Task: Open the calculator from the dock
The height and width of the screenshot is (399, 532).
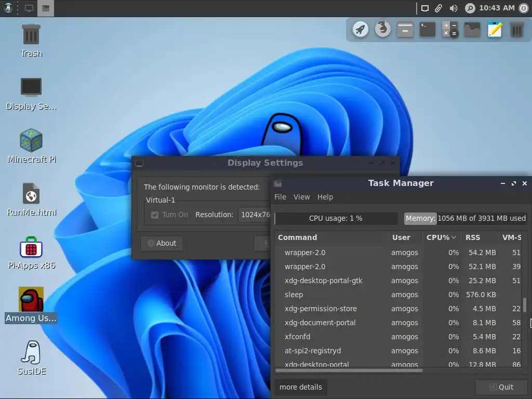Action: (x=450, y=30)
